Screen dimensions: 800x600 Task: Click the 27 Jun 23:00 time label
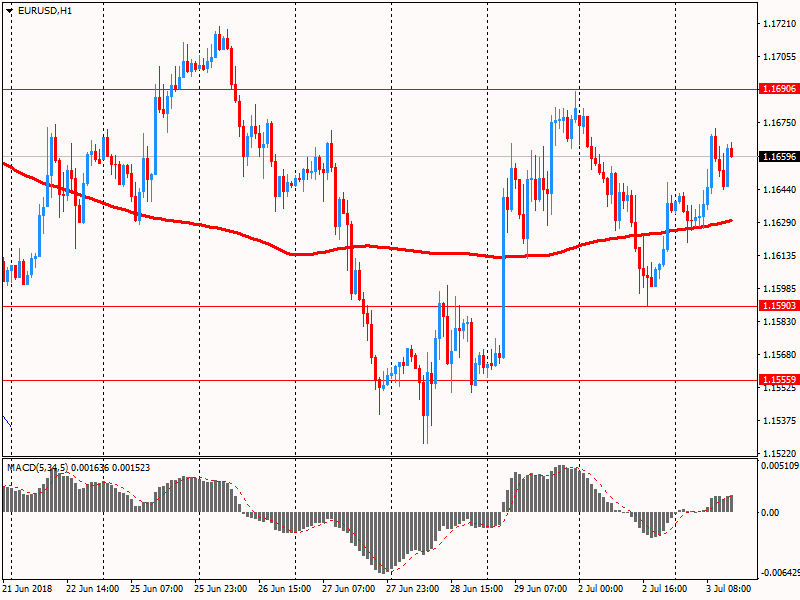(412, 589)
